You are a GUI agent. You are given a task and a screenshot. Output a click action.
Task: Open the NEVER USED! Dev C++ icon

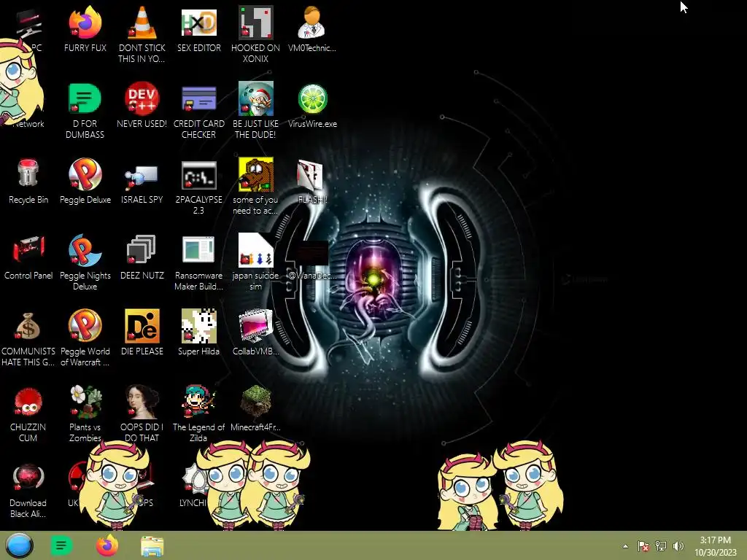pos(142,98)
